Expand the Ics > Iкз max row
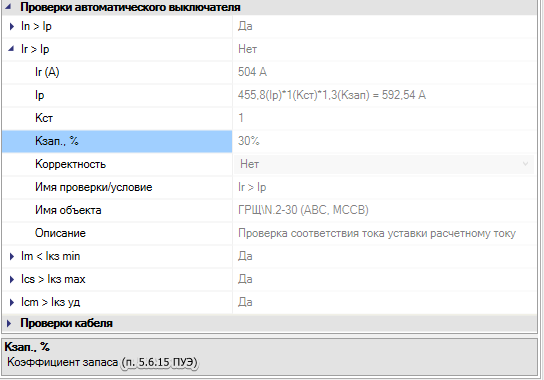Image resolution: width=544 pixels, height=380 pixels. [12, 279]
